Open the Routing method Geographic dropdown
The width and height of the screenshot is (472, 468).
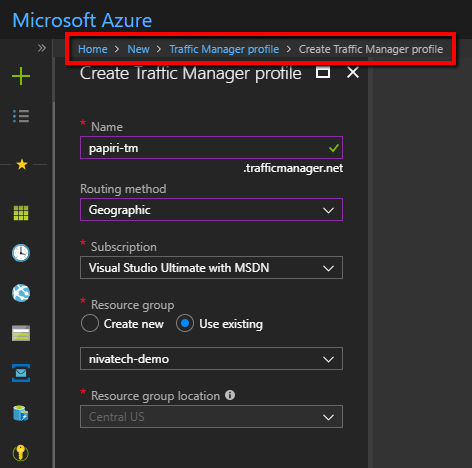click(x=211, y=210)
